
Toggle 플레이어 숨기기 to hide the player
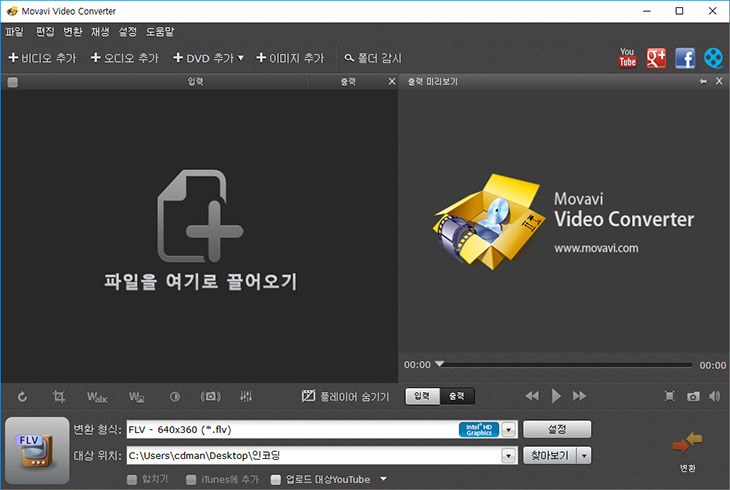click(x=345, y=396)
